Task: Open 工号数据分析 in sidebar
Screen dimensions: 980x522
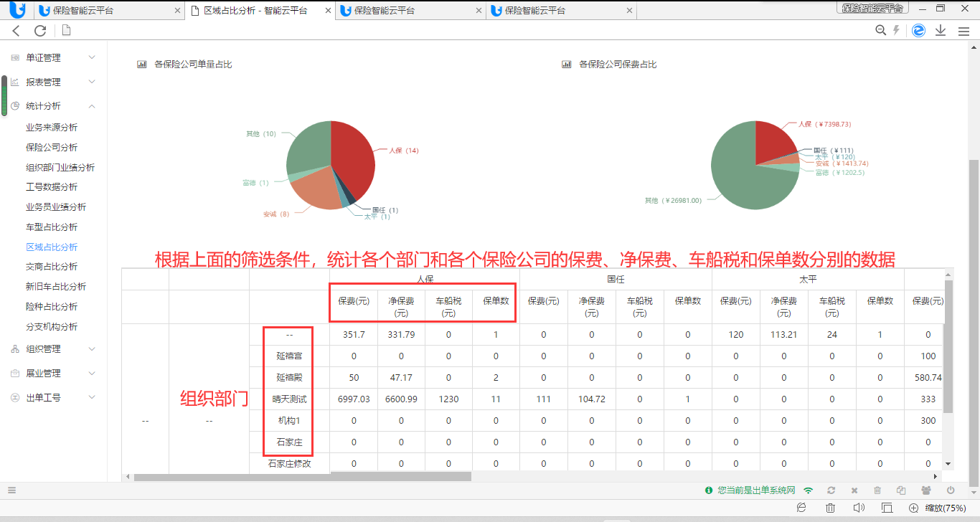Action: coord(52,187)
